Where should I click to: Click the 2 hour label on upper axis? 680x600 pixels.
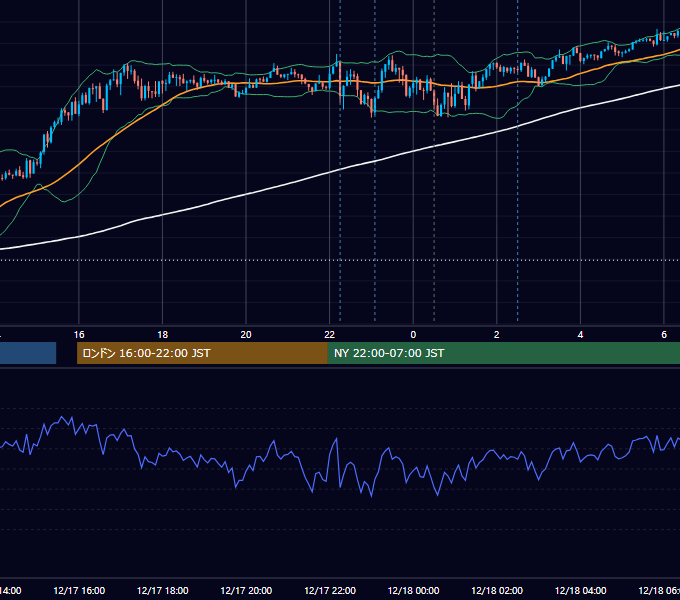coord(497,335)
